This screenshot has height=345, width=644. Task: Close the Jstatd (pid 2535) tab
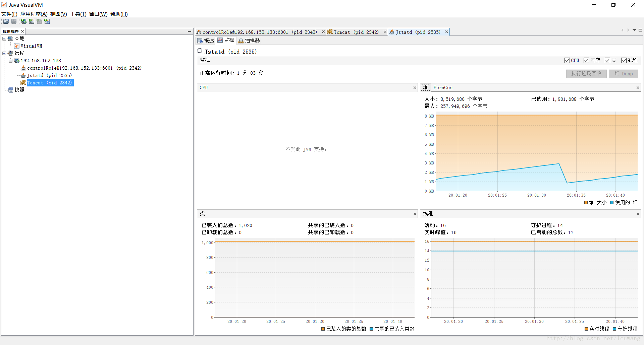(447, 32)
